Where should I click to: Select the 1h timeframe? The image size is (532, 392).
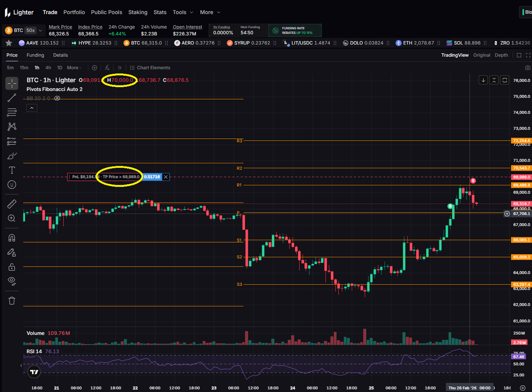(x=37, y=68)
